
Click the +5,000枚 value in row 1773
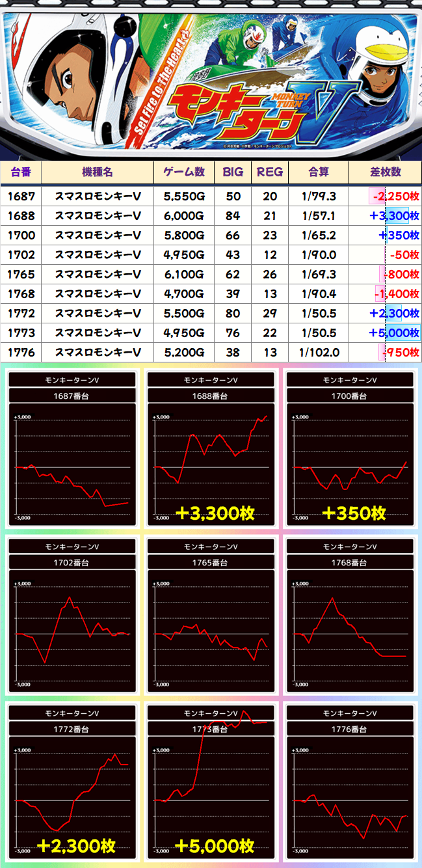pyautogui.click(x=394, y=332)
